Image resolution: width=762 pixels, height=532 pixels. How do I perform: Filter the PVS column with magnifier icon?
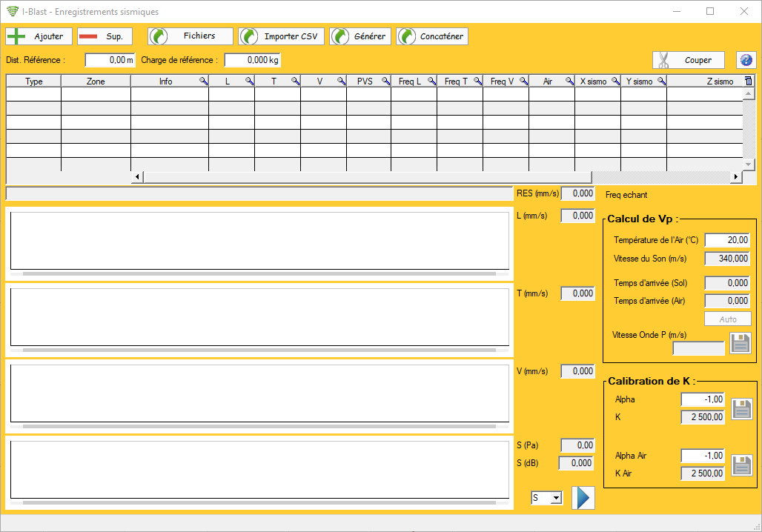[x=385, y=81]
